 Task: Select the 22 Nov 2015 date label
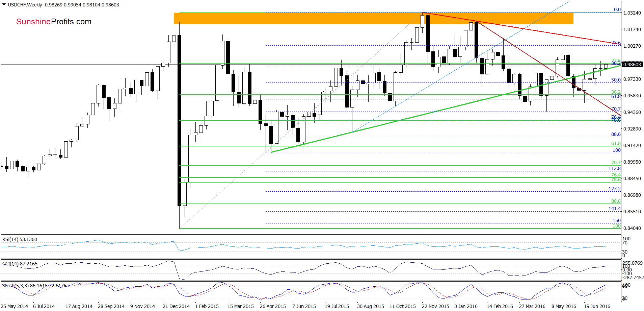(435, 306)
